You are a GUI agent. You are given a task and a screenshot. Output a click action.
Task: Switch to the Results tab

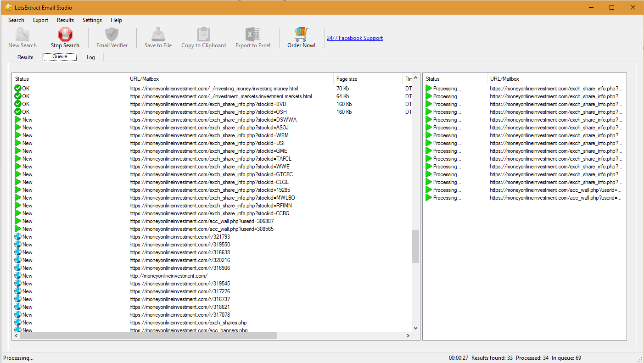[25, 57]
